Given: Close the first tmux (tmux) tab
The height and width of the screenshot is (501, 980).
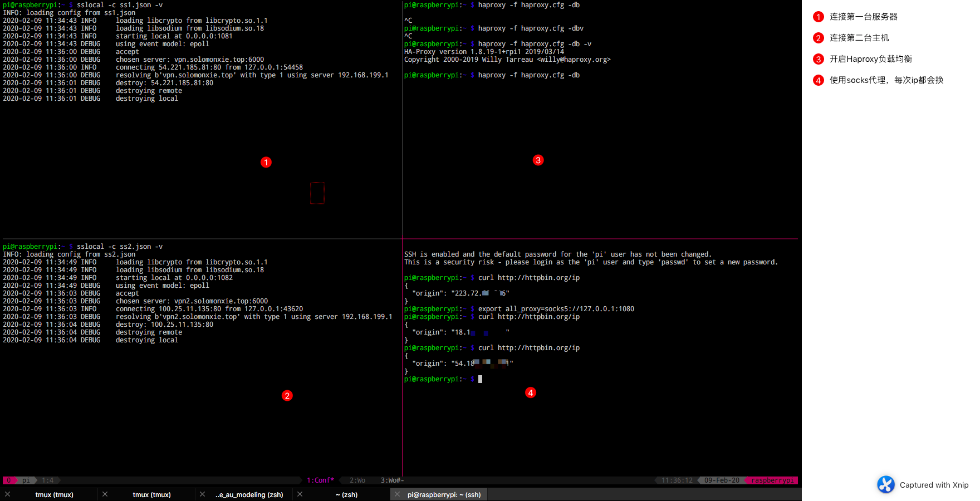Looking at the screenshot, I should [7, 494].
